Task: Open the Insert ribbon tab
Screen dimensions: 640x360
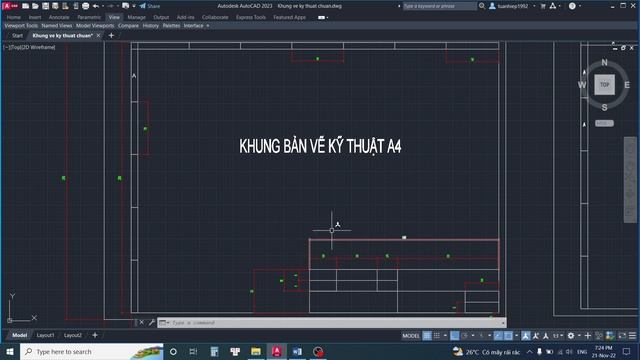Action: (x=35, y=17)
